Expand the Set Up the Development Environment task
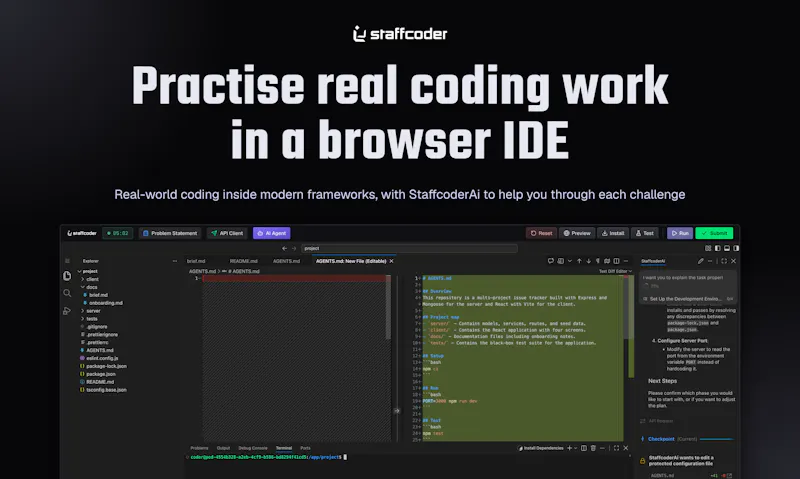800x479 pixels. 687,299
